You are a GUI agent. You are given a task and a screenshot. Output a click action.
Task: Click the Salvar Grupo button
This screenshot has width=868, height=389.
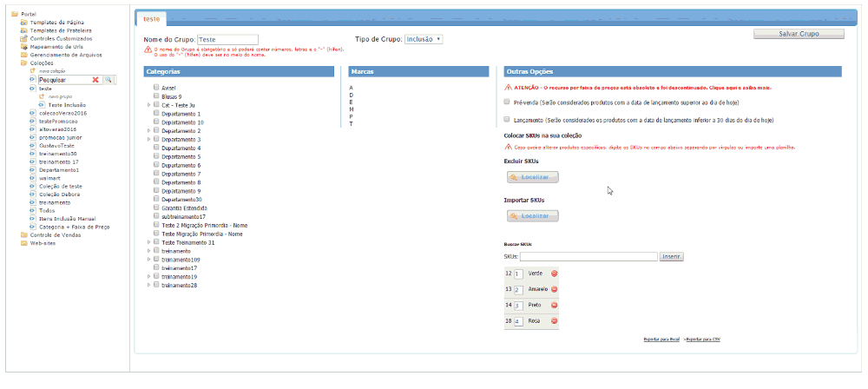(x=799, y=34)
